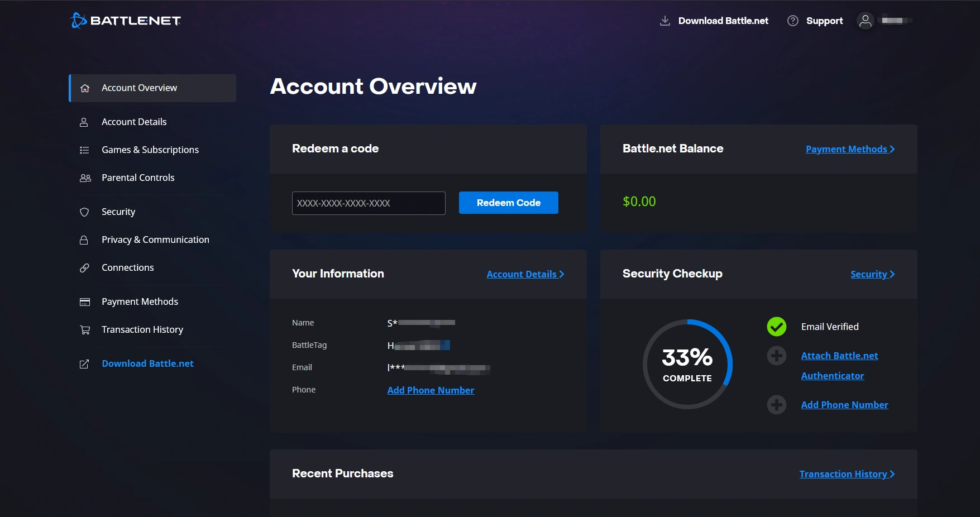Open Transaction History in the sidebar

(152, 329)
